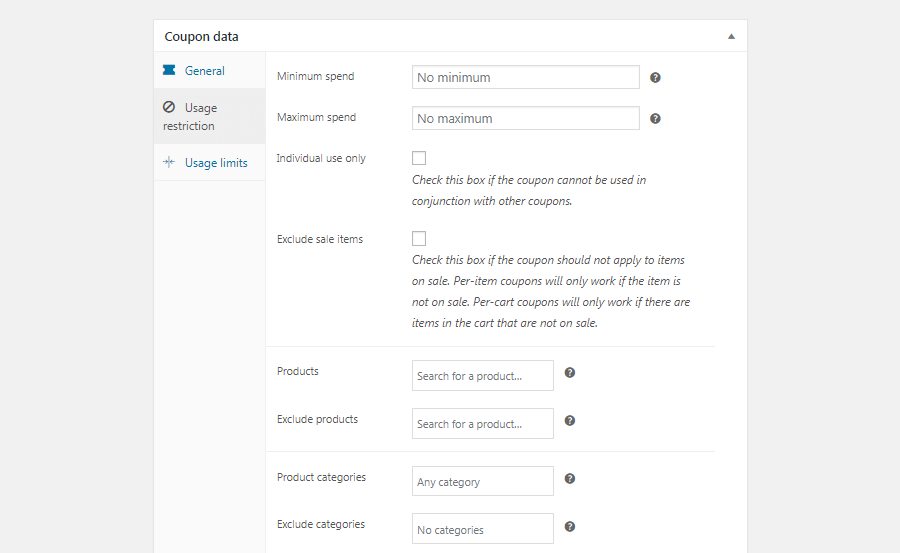Click the help icon beside Product categories

(570, 478)
